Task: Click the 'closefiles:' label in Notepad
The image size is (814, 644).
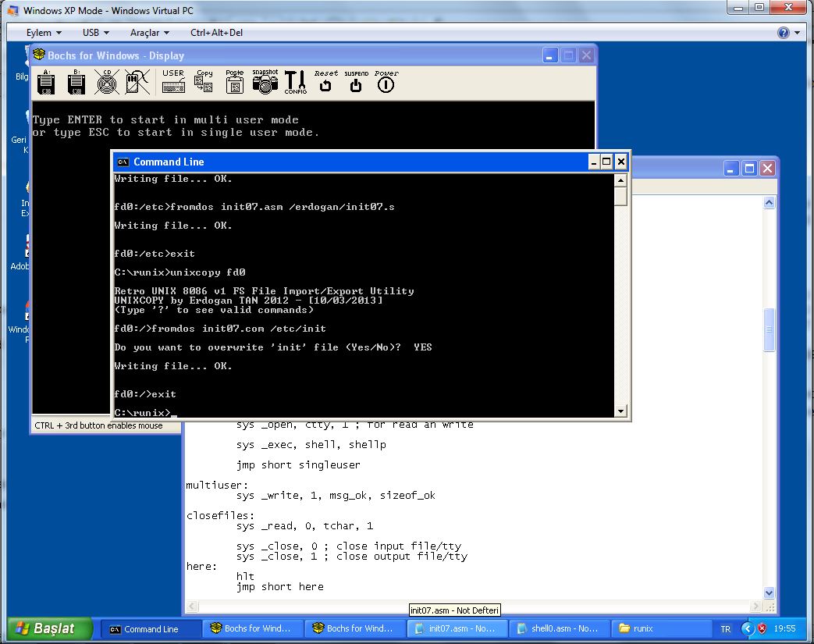Action: click(220, 516)
